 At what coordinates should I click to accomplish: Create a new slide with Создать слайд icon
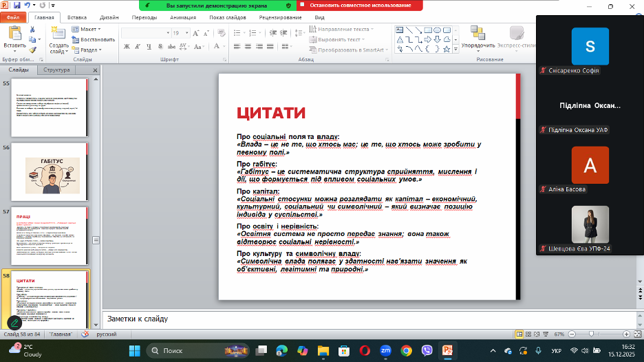58,34
